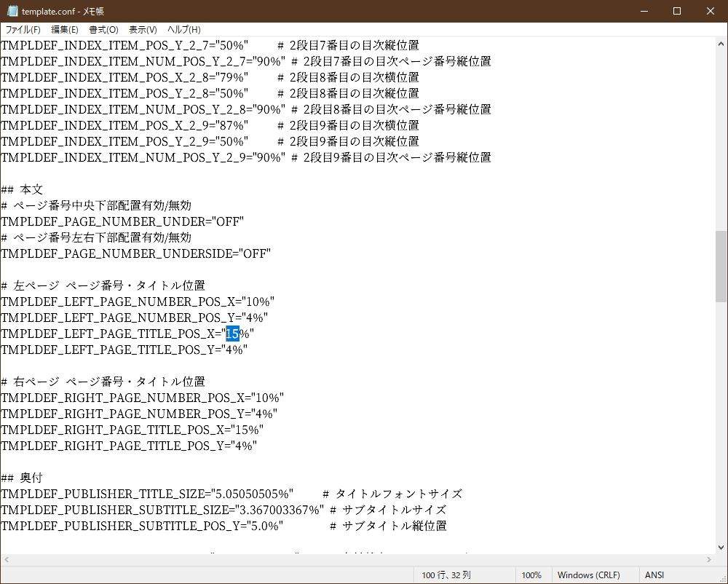Click the vertical scrollbar thumb
This screenshot has width=728, height=584.
click(721, 267)
